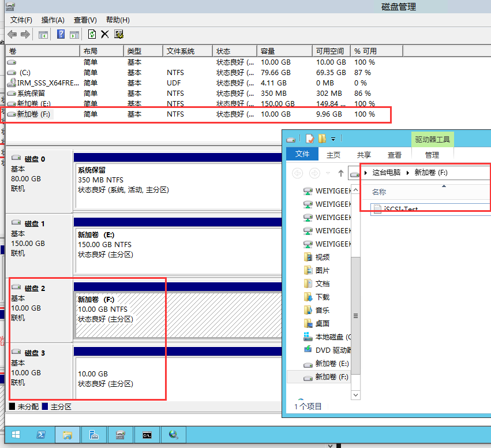Open the 文件(F) menu

pyautogui.click(x=21, y=20)
